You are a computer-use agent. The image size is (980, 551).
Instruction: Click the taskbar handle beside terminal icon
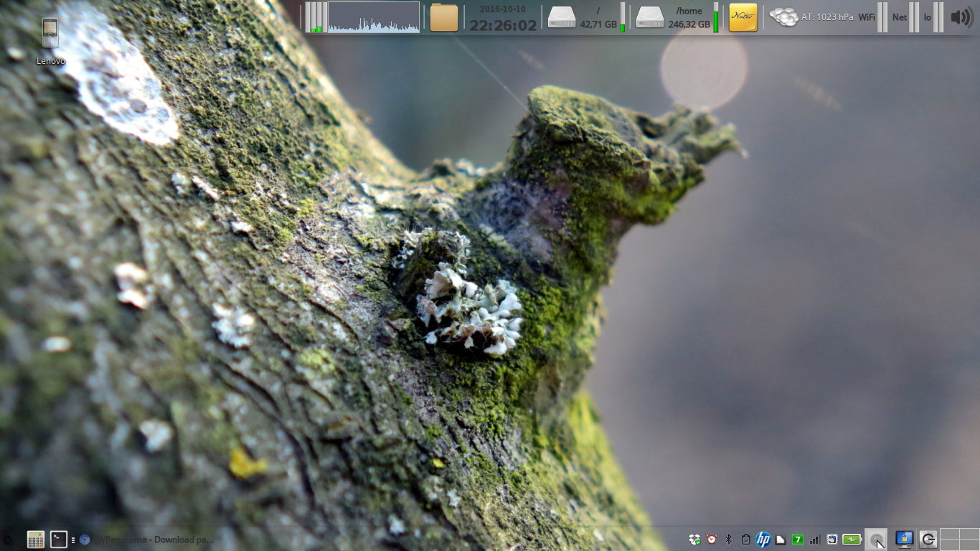point(73,540)
